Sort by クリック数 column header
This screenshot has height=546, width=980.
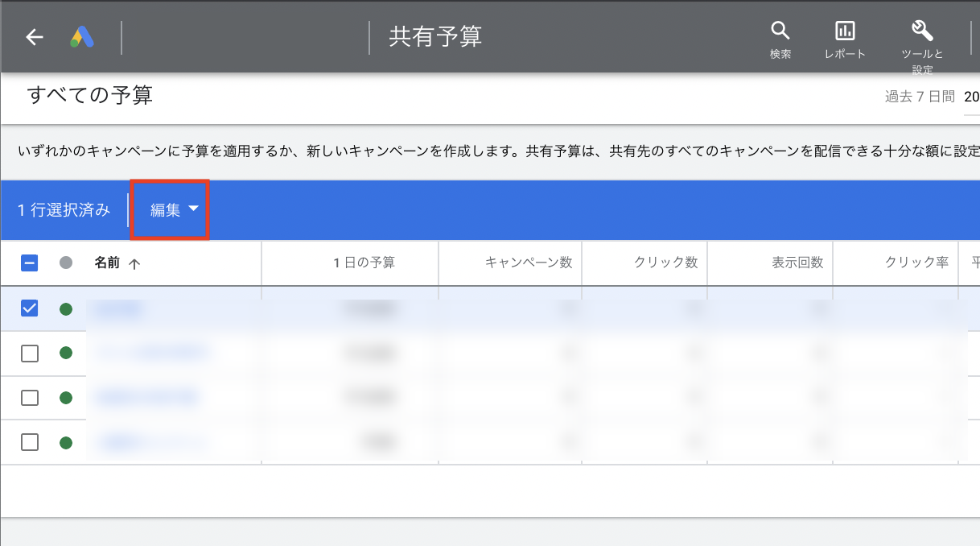coord(665,263)
